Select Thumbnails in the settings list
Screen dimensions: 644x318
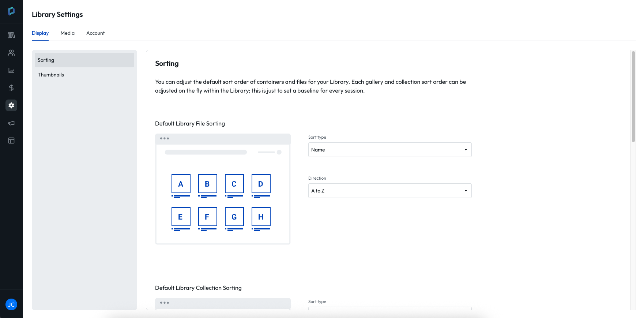tap(84, 75)
